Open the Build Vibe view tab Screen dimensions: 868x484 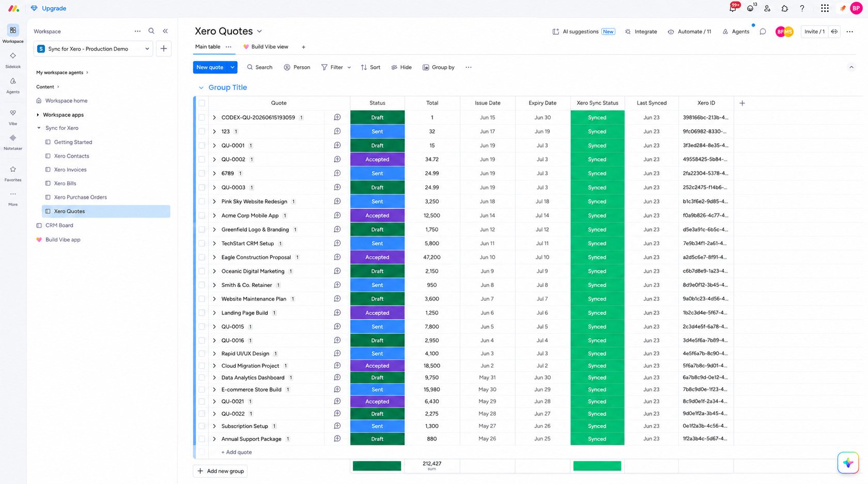click(x=266, y=47)
